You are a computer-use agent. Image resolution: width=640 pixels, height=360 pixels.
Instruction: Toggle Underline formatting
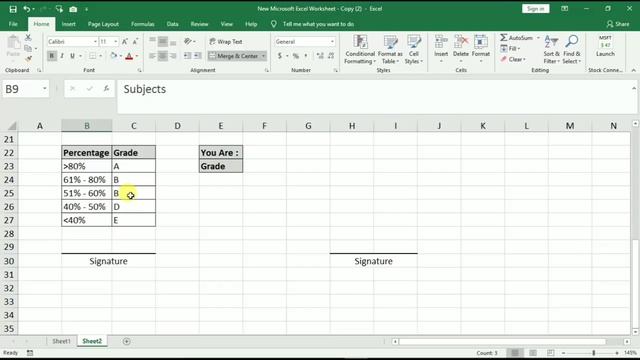[72, 56]
